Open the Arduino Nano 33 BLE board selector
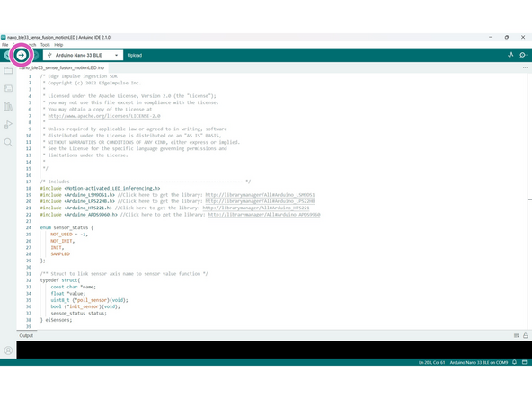The width and height of the screenshot is (532, 399). 83,55
